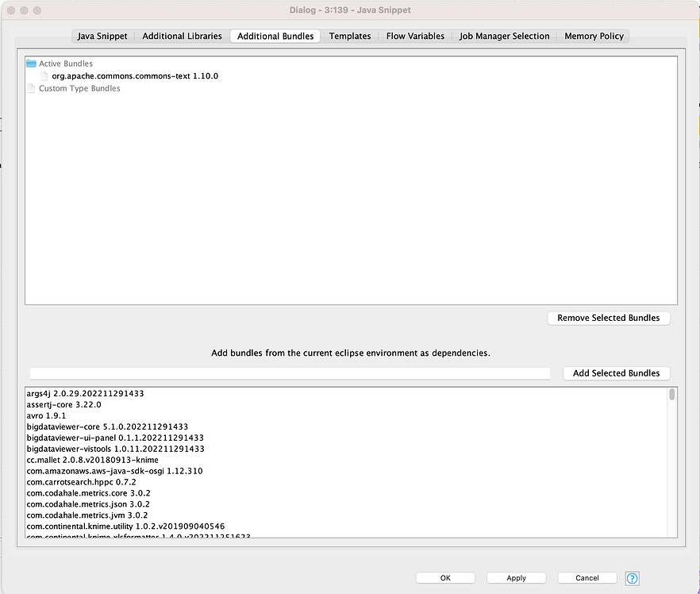Select the Custom Type Bundles entry
The image size is (700, 594).
[x=79, y=88]
